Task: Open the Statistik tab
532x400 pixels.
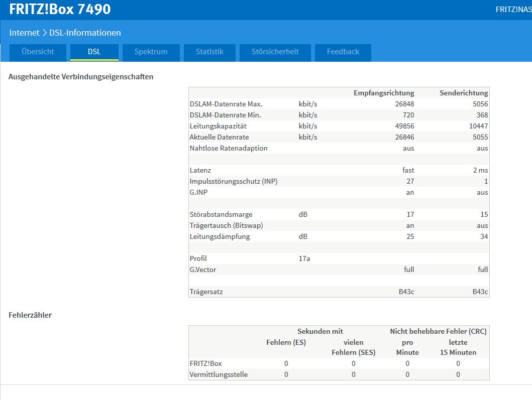Action: tap(209, 52)
